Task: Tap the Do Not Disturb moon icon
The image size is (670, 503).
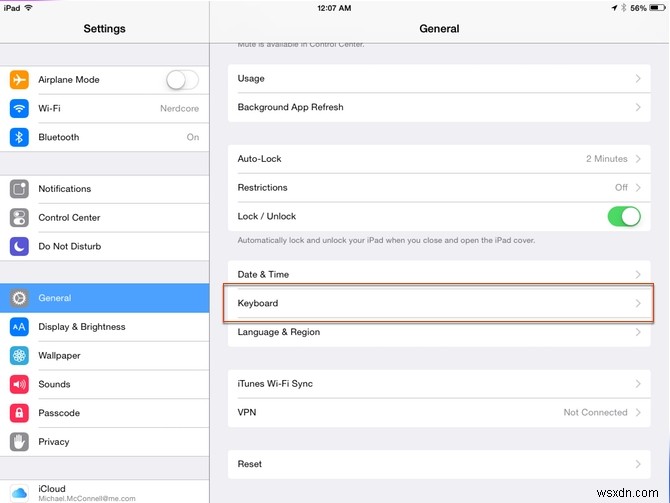Action: pos(19,246)
